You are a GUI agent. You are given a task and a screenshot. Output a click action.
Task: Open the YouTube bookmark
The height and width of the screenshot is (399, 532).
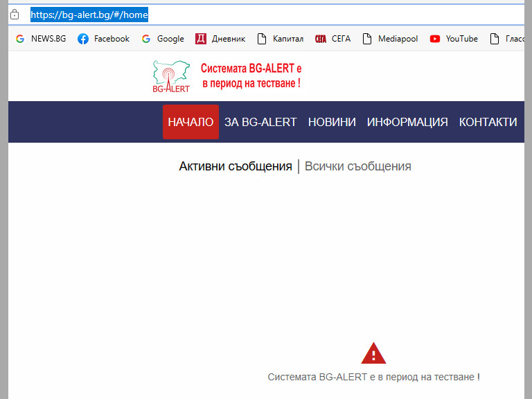pyautogui.click(x=454, y=39)
